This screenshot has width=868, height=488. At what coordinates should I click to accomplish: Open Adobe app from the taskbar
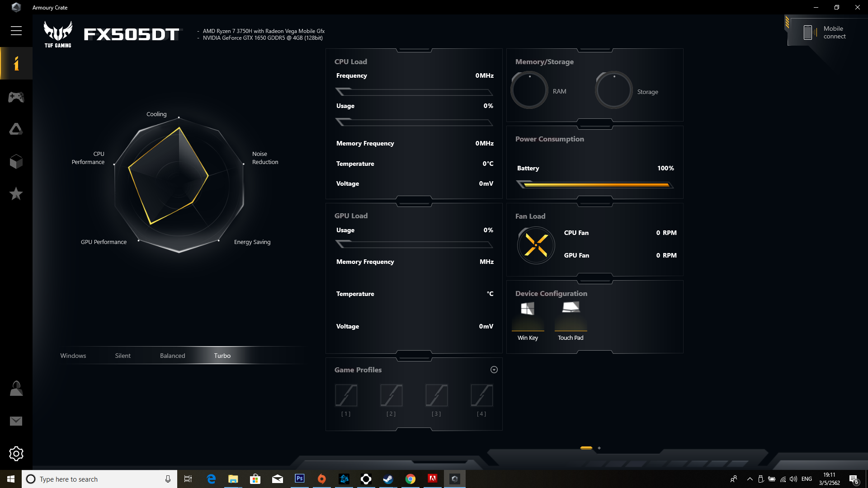click(x=432, y=479)
